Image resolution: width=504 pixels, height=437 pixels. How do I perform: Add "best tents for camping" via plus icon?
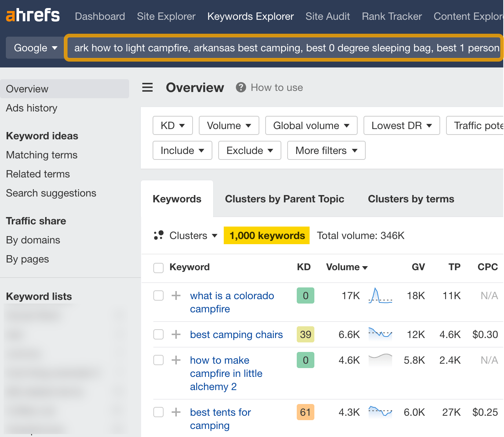pyautogui.click(x=176, y=412)
